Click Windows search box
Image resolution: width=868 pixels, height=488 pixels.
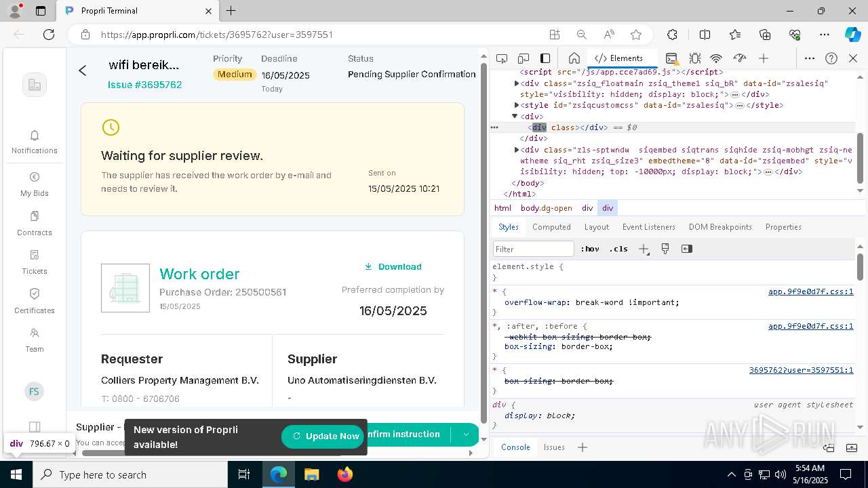pos(130,474)
